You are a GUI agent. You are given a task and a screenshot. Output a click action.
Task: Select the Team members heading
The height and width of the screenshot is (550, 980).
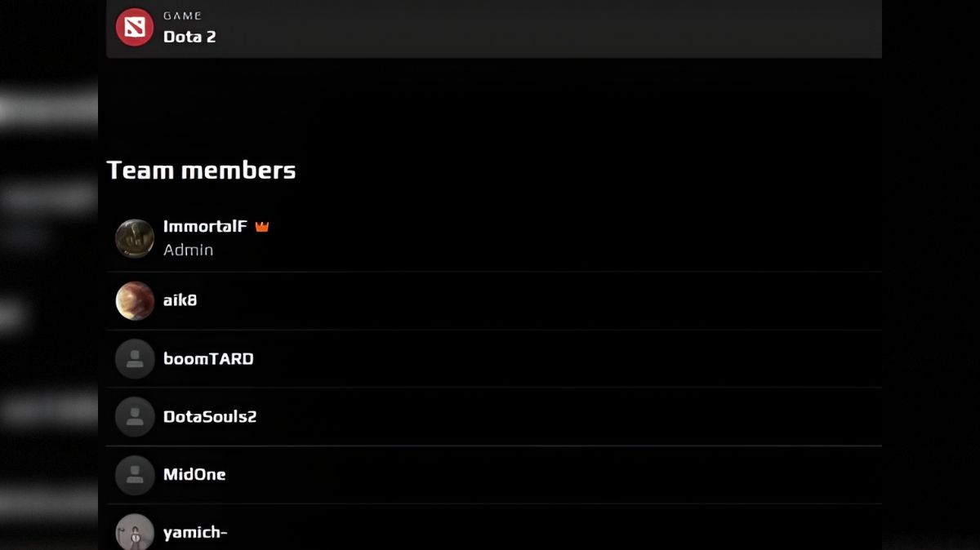pyautogui.click(x=201, y=170)
